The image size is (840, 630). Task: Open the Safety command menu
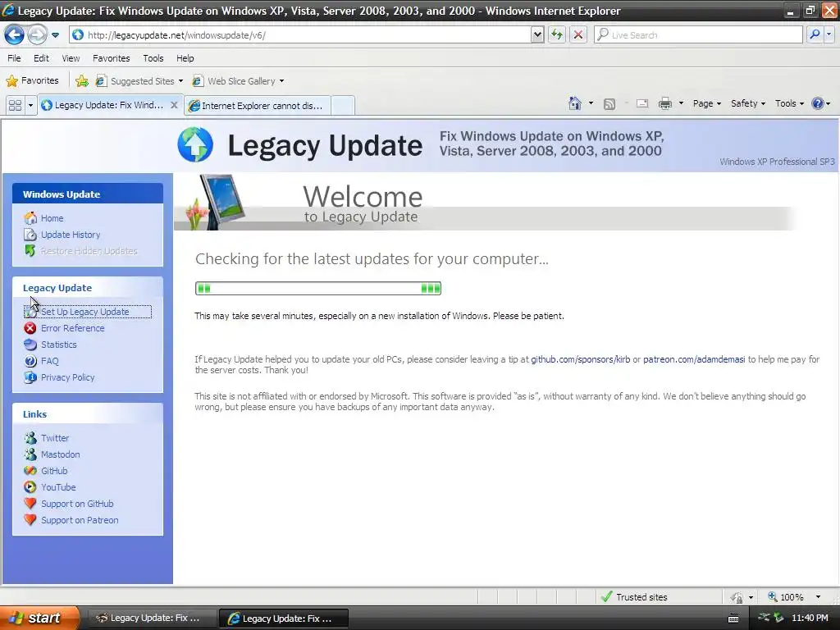pos(748,103)
